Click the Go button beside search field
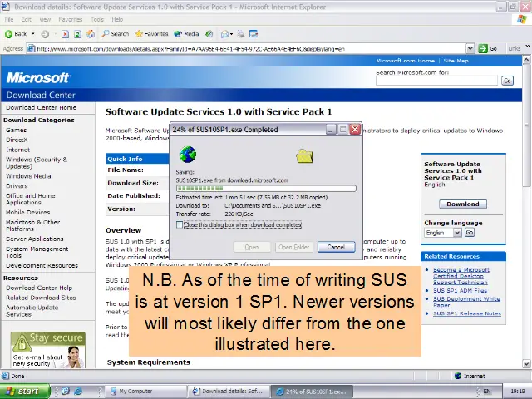The image size is (532, 399). pos(507,81)
